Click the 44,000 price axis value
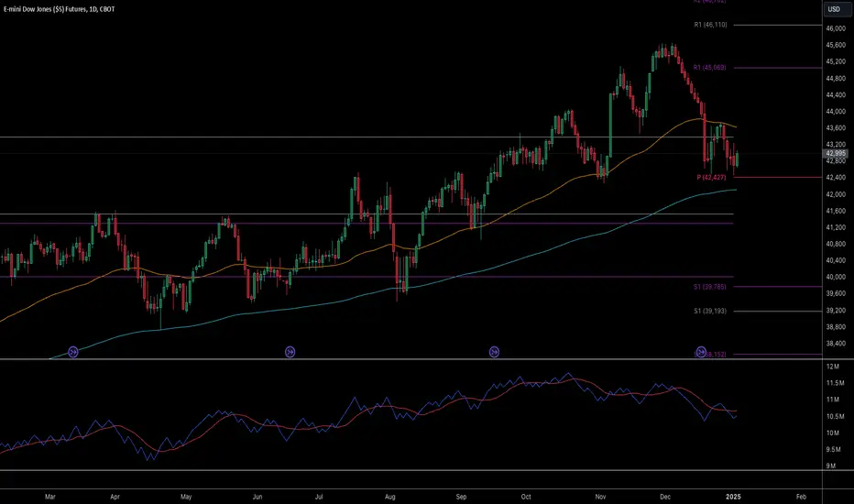Image resolution: width=854 pixels, height=504 pixels. pyautogui.click(x=836, y=111)
